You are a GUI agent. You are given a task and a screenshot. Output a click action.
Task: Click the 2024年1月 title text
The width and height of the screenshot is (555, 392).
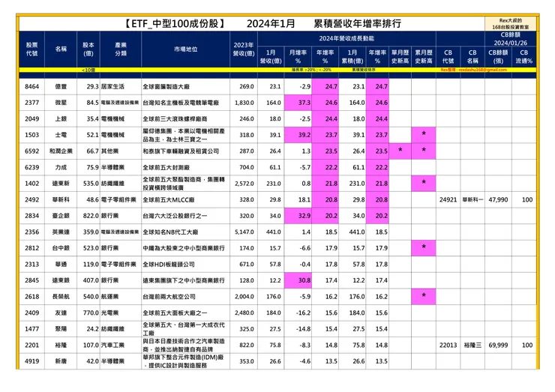pos(271,23)
